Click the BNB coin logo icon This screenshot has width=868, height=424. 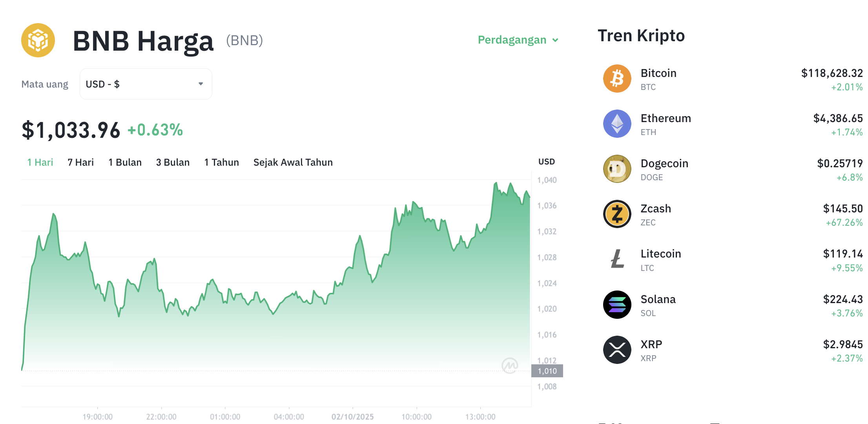coord(38,40)
